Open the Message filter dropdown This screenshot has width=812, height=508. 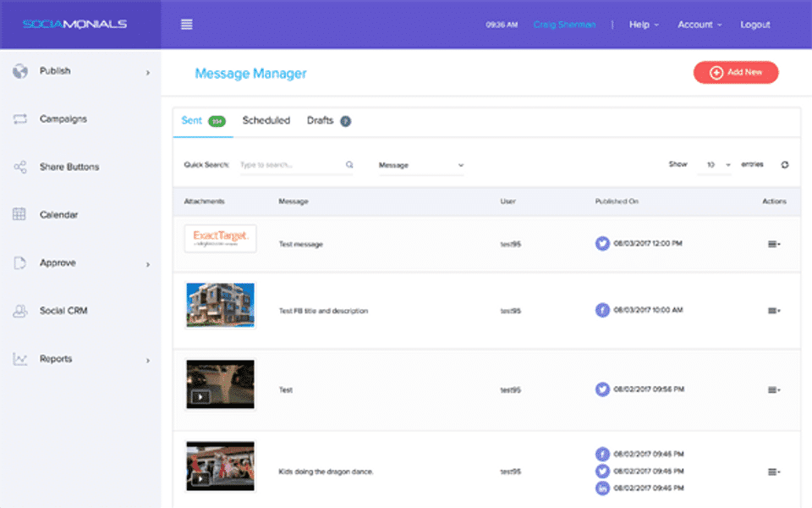[x=421, y=165]
